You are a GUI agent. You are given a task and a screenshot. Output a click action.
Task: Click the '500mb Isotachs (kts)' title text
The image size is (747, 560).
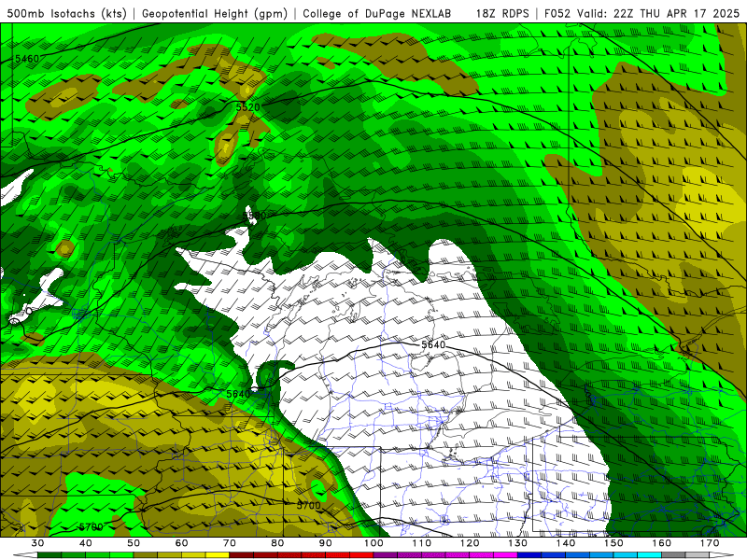[66, 14]
